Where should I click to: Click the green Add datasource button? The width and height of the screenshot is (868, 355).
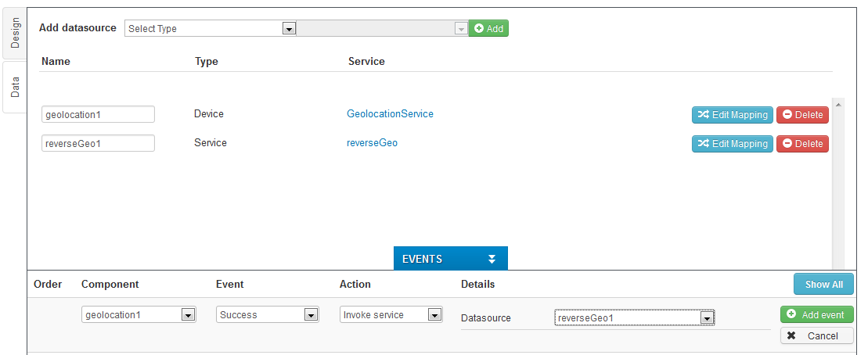(x=488, y=28)
